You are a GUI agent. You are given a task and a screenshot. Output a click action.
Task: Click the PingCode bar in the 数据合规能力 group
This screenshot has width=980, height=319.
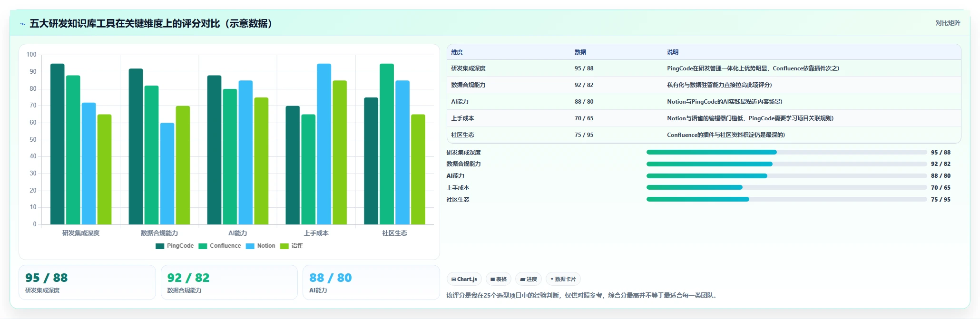point(136,146)
